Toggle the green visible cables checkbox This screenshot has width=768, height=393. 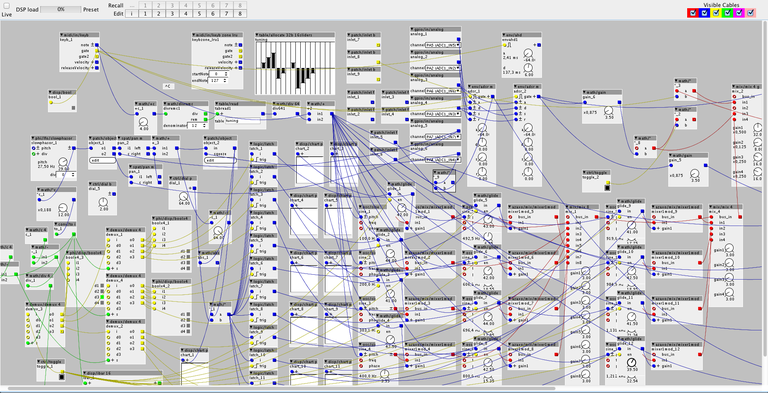pyautogui.click(x=728, y=13)
